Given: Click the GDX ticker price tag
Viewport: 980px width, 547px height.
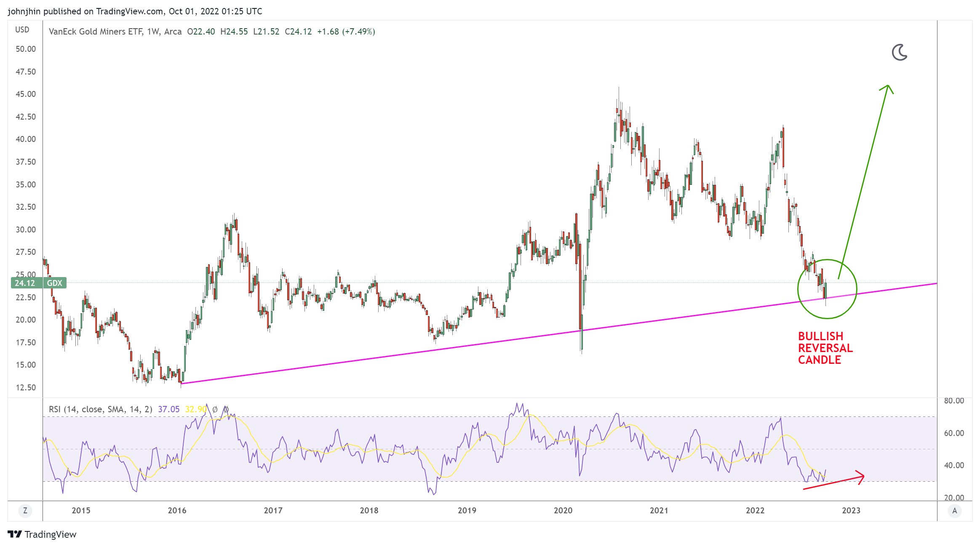Looking at the screenshot, I should 54,283.
